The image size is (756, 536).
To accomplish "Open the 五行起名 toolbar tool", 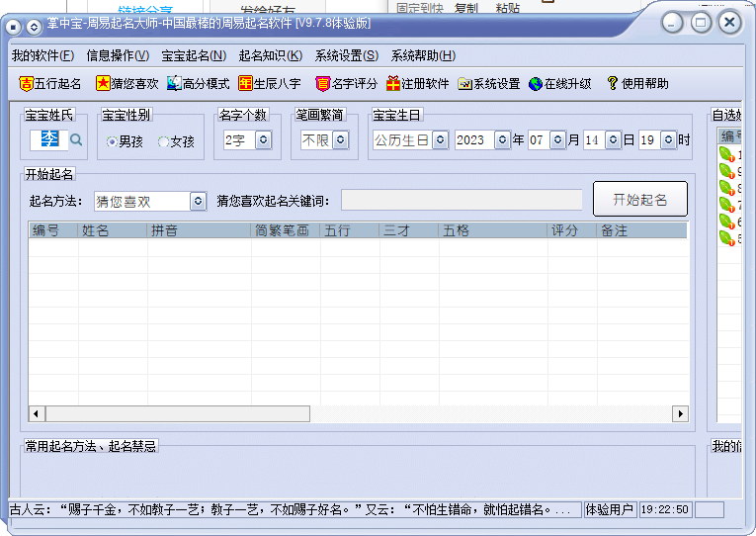I will click(x=49, y=84).
